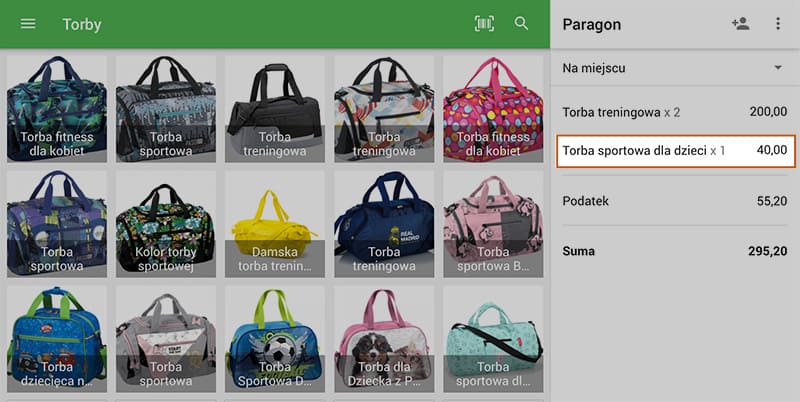Expand the Na miejscu dropdown

[x=674, y=68]
